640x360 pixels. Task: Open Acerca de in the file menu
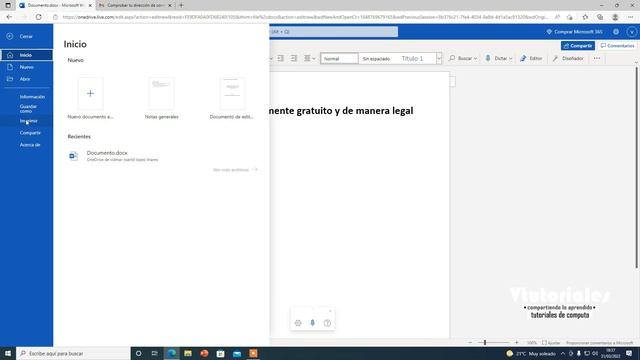click(30, 144)
